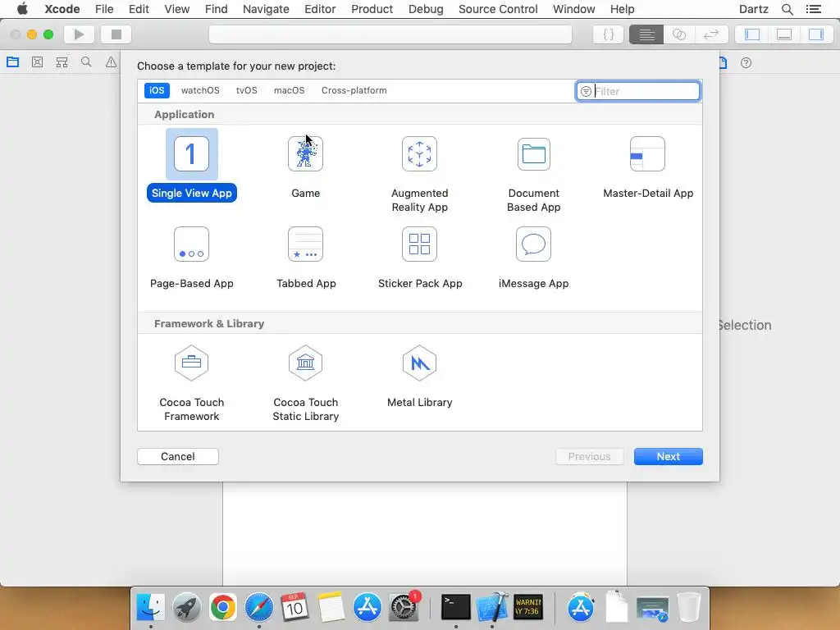Click into the template Filter field
The image size is (840, 630).
point(637,91)
